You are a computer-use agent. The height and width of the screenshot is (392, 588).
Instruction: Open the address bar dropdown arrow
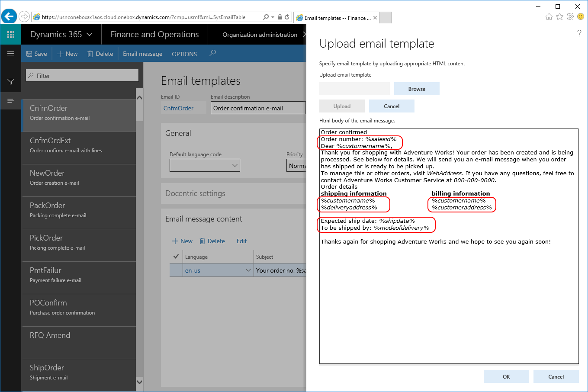(x=273, y=17)
